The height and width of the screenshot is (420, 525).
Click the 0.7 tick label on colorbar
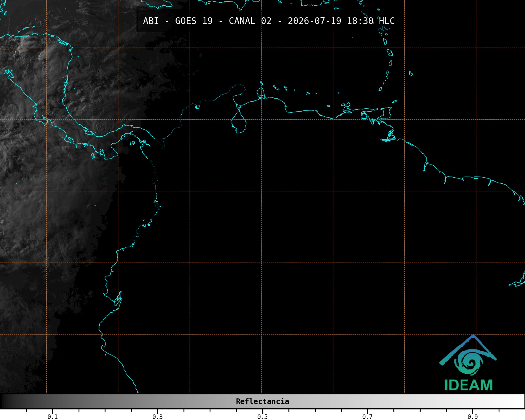(x=367, y=417)
